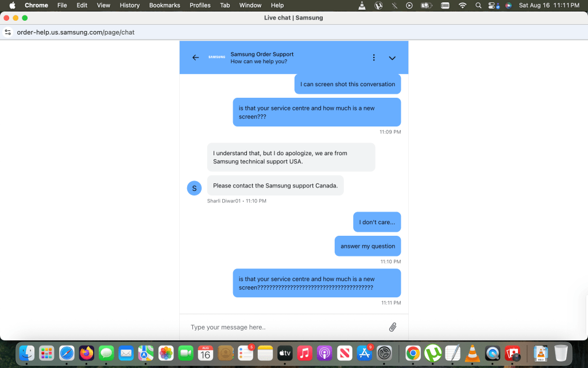Open site information icon in address bar

point(8,32)
